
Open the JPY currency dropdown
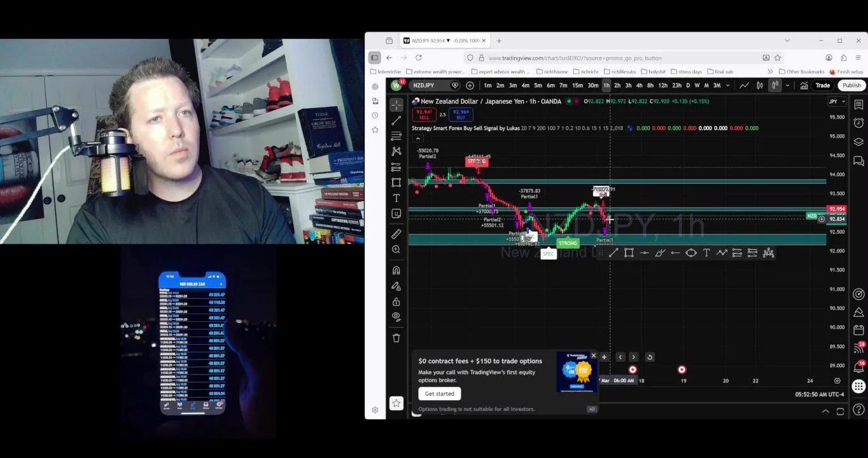[x=837, y=101]
